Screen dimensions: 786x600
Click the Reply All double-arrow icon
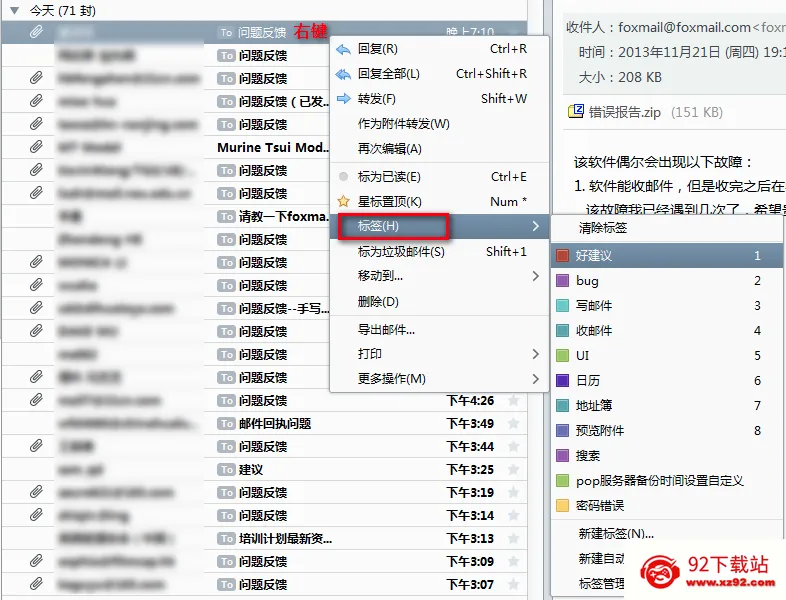(x=343, y=74)
